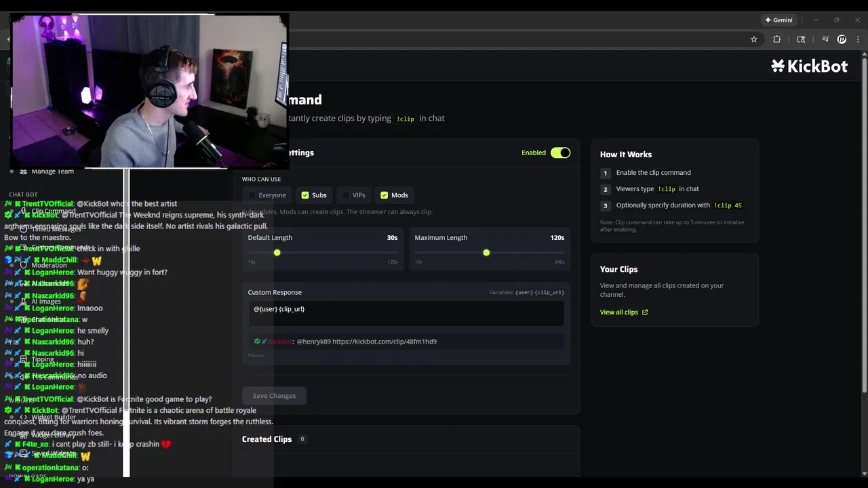
Task: Uncheck the Mods permission checkbox
Action: pos(384,195)
